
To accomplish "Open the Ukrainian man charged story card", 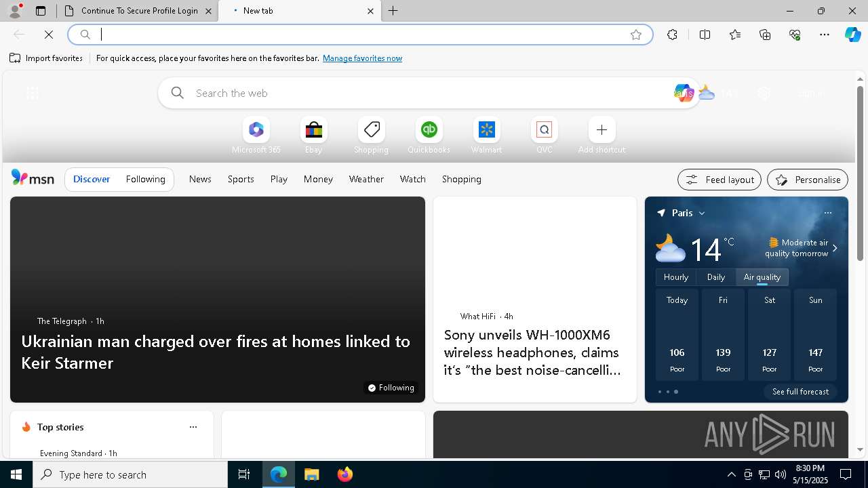I will tap(218, 300).
